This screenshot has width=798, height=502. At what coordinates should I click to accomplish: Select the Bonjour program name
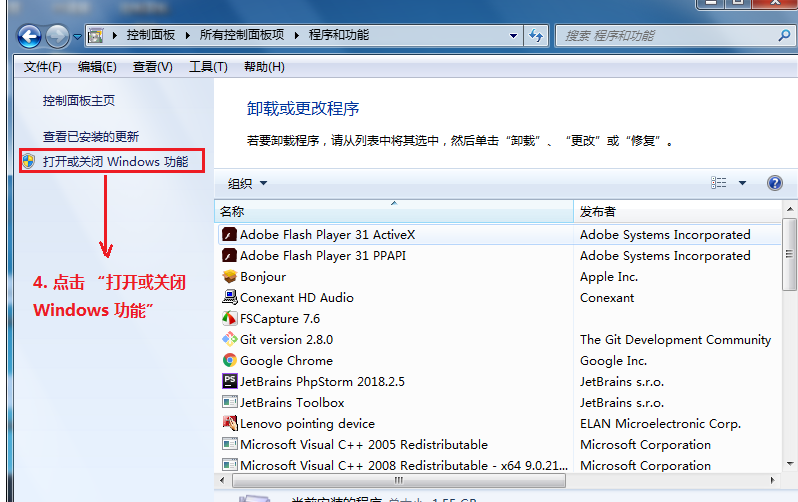coord(263,277)
